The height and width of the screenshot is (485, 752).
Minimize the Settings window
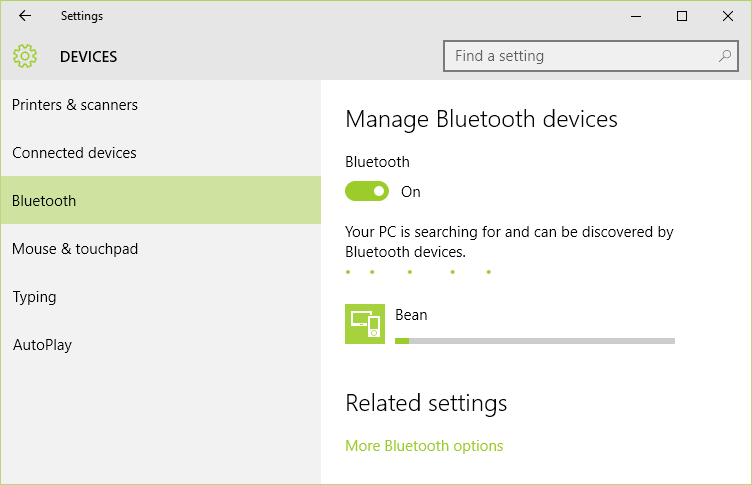click(x=636, y=16)
